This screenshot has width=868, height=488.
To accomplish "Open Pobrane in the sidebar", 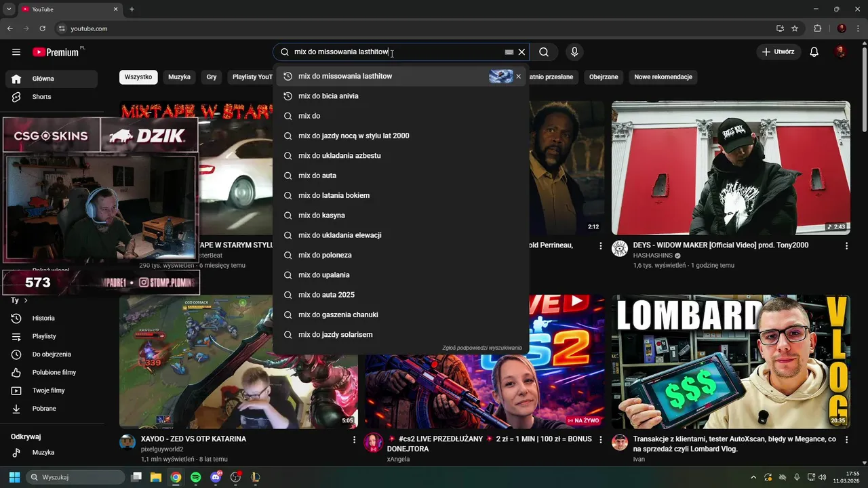I will [52, 409].
